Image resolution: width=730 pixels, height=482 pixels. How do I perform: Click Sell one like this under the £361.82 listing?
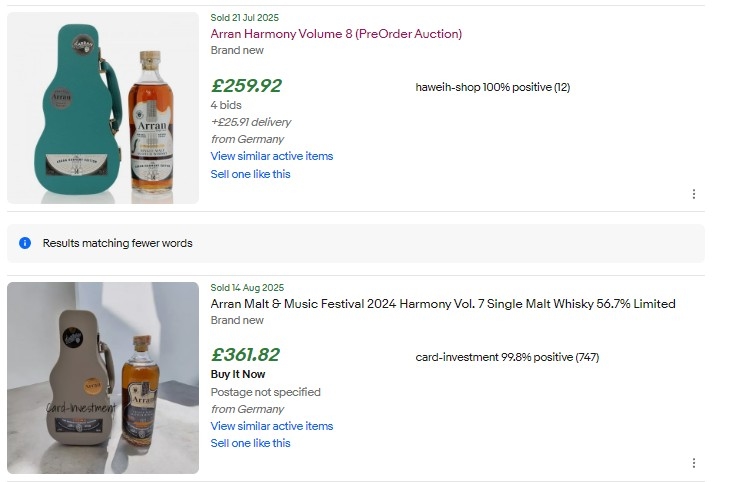click(x=250, y=443)
